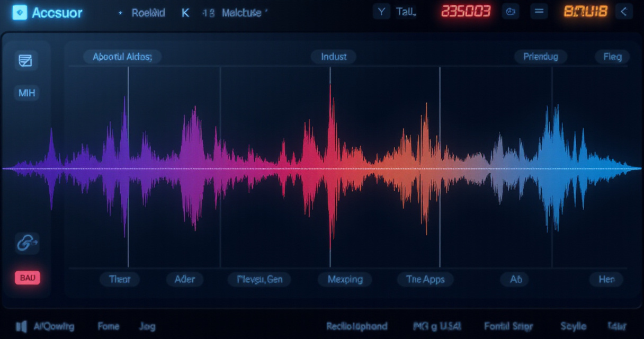Click the orange display counter
The height and width of the screenshot is (339, 644).
(585, 12)
